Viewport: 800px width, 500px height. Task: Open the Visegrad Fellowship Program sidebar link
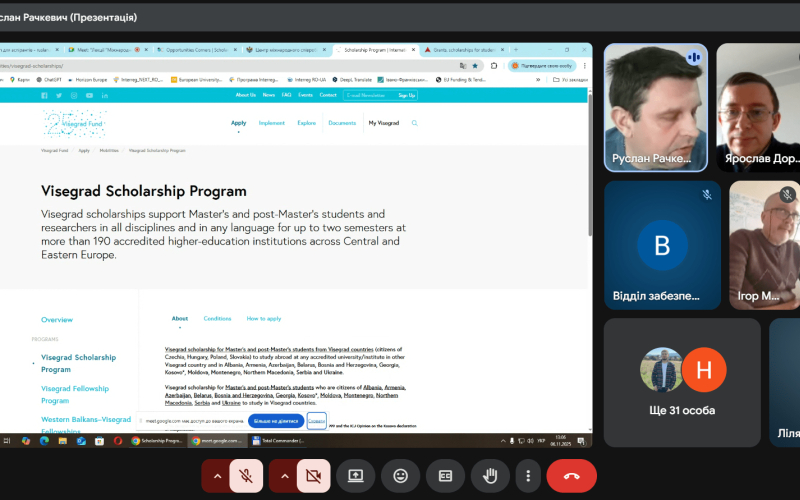(75, 388)
